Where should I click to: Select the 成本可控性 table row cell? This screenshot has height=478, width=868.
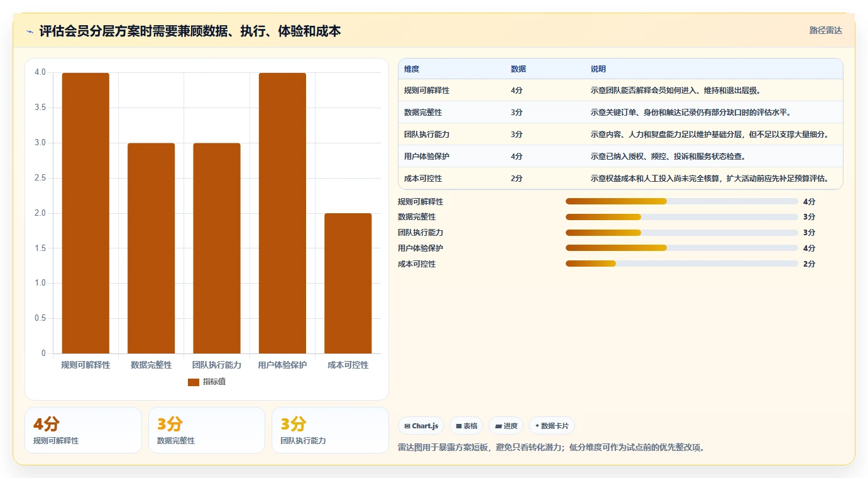click(x=423, y=179)
